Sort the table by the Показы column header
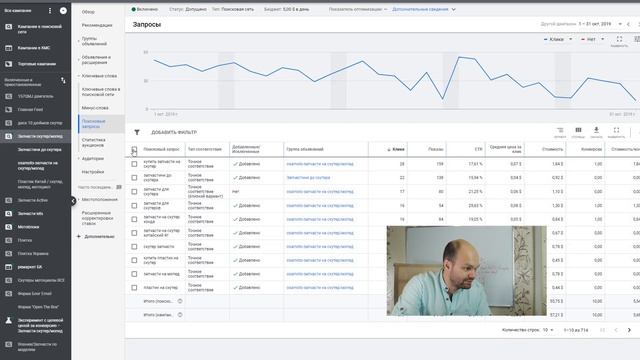The height and width of the screenshot is (360, 640). click(x=436, y=149)
